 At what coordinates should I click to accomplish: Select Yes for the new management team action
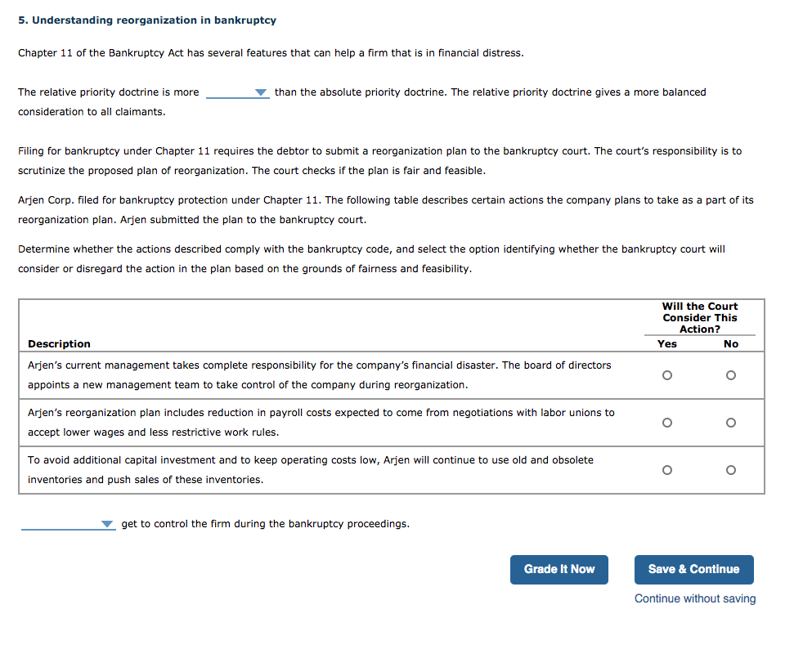pos(667,374)
